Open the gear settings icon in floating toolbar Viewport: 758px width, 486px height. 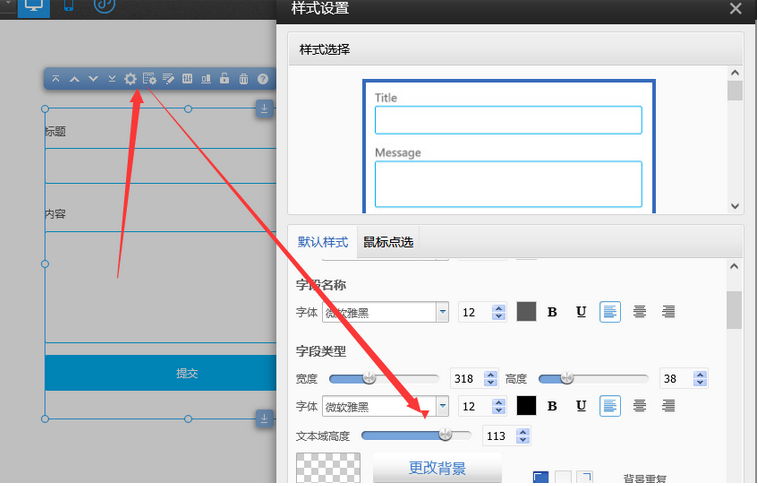(130, 79)
